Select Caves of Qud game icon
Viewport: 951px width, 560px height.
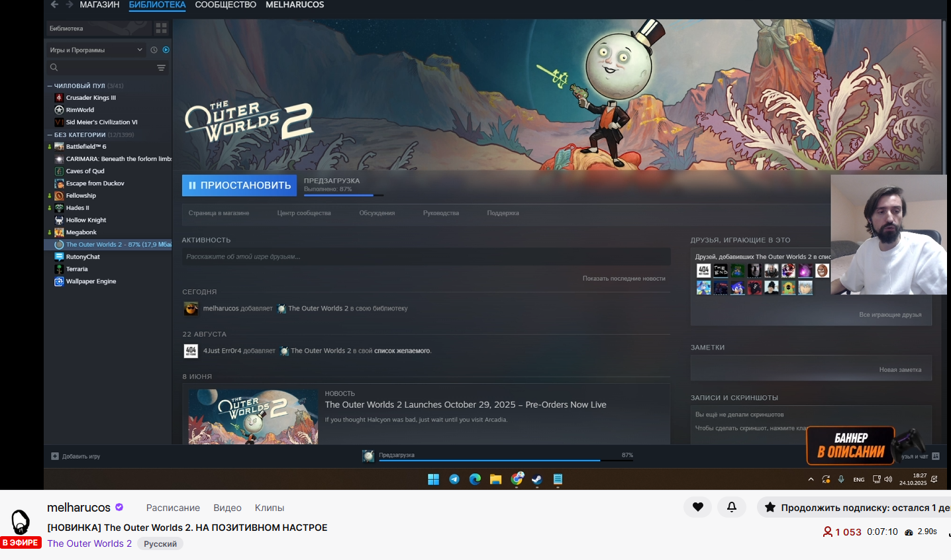[x=59, y=171]
